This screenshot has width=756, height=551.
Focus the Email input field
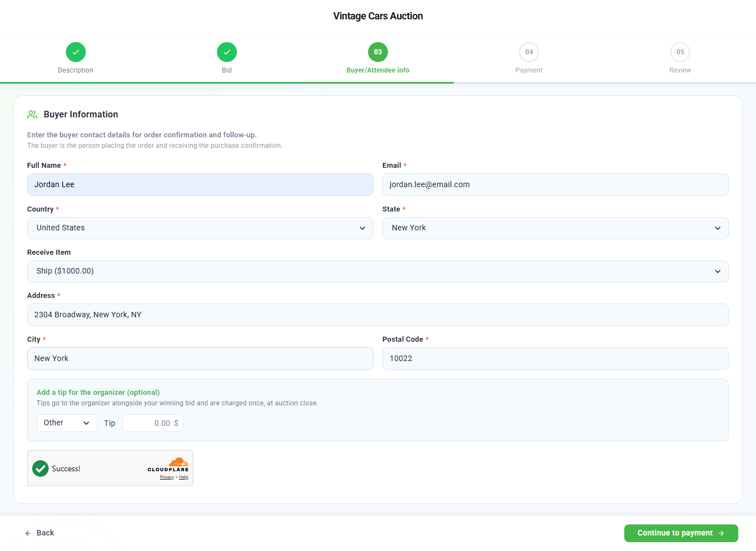click(x=556, y=185)
